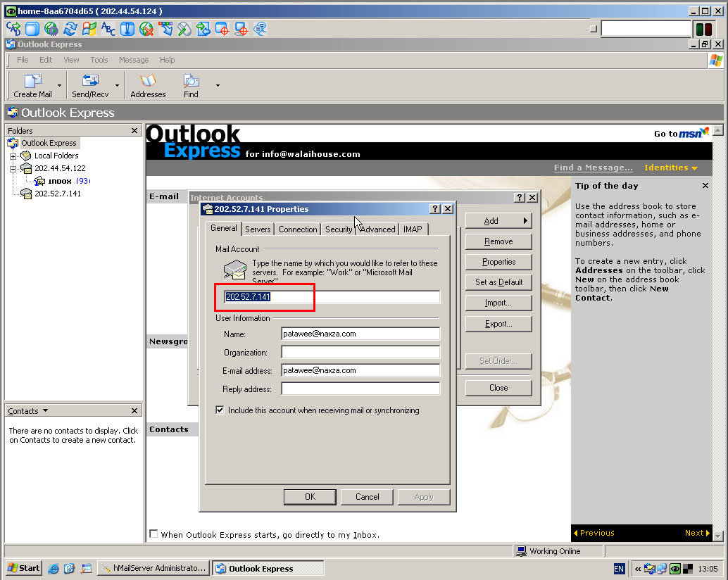Cancel the Properties dialog
Viewport: 728px width, 580px height.
tap(367, 497)
